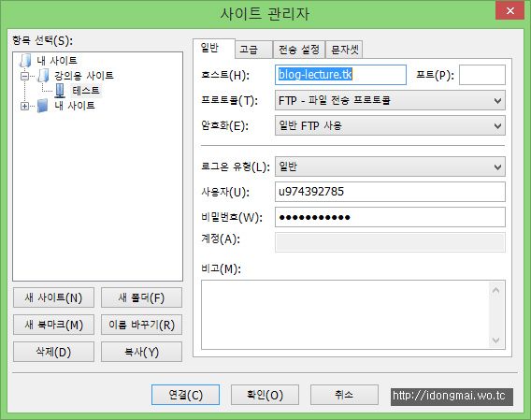This screenshot has width=531, height=420.
Task: Click the 연결(C) connect button
Action: [x=186, y=395]
